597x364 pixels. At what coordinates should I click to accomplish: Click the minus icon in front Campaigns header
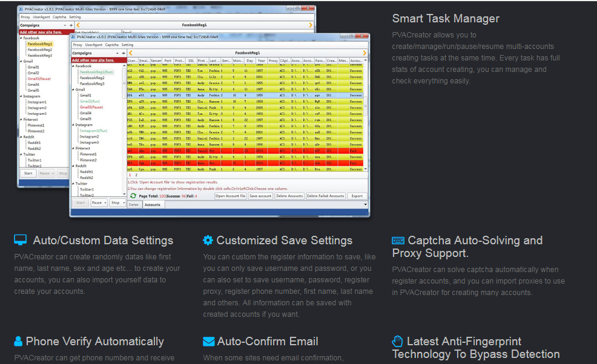click(117, 53)
